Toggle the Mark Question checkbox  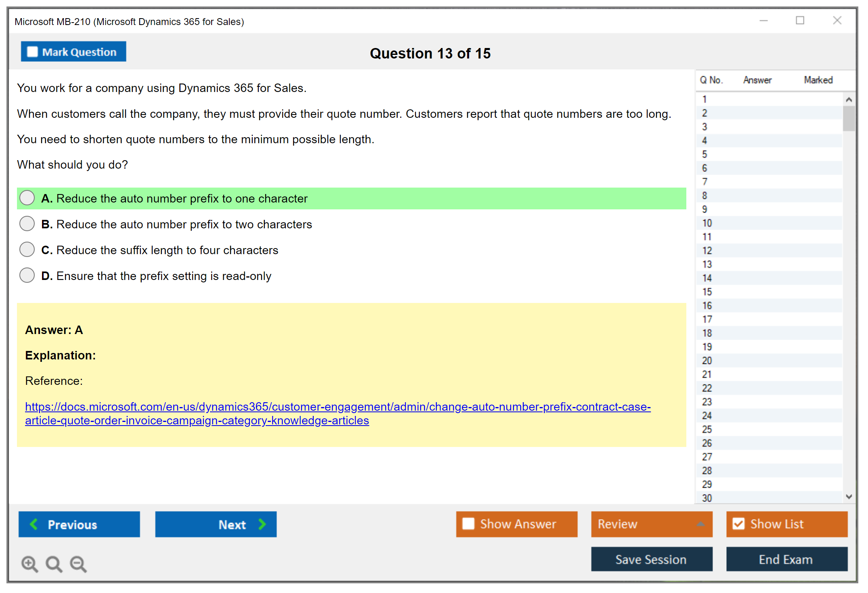32,52
